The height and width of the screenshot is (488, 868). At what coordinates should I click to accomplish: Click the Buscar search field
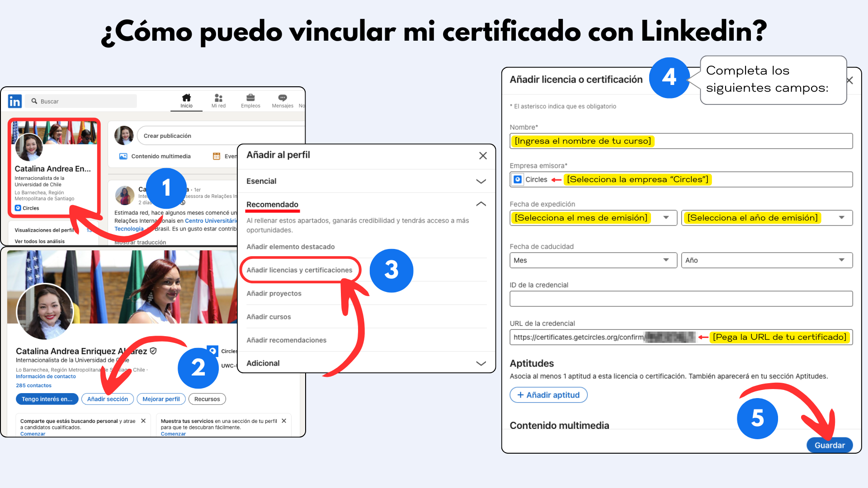coord(81,101)
